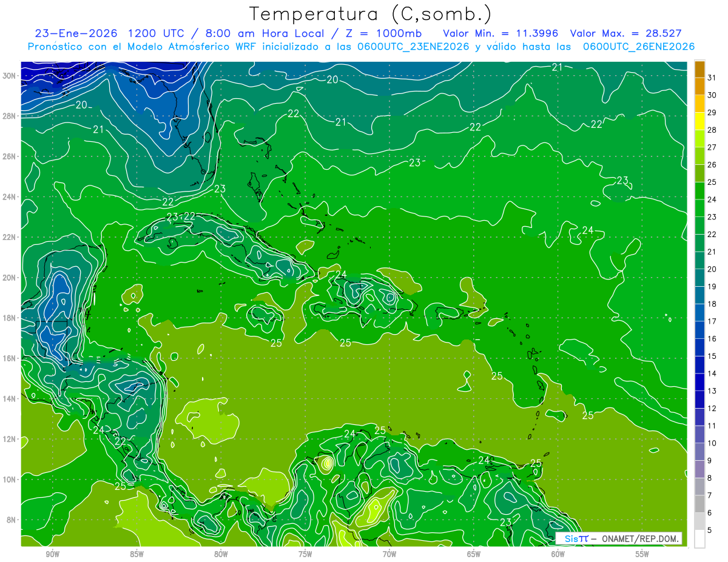Click the 'ONAMET/REP.DOM.' credit label

point(641,538)
